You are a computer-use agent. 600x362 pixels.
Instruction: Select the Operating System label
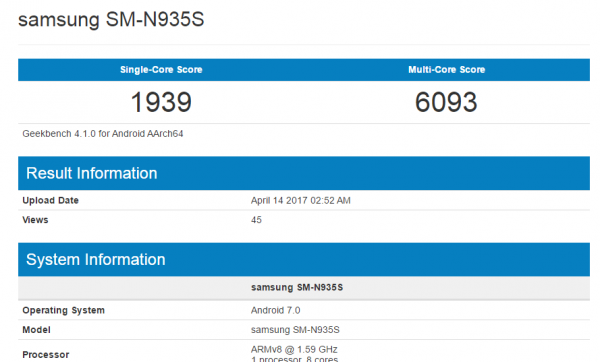(x=64, y=310)
